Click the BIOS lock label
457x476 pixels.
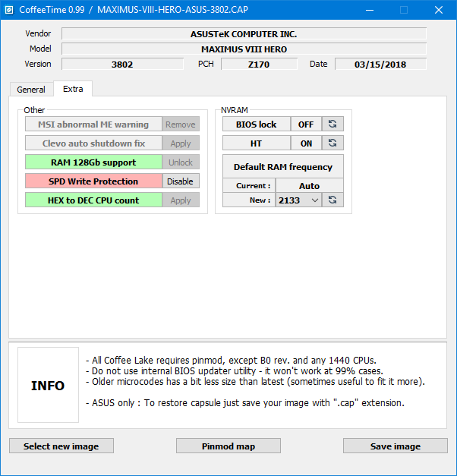click(x=257, y=125)
